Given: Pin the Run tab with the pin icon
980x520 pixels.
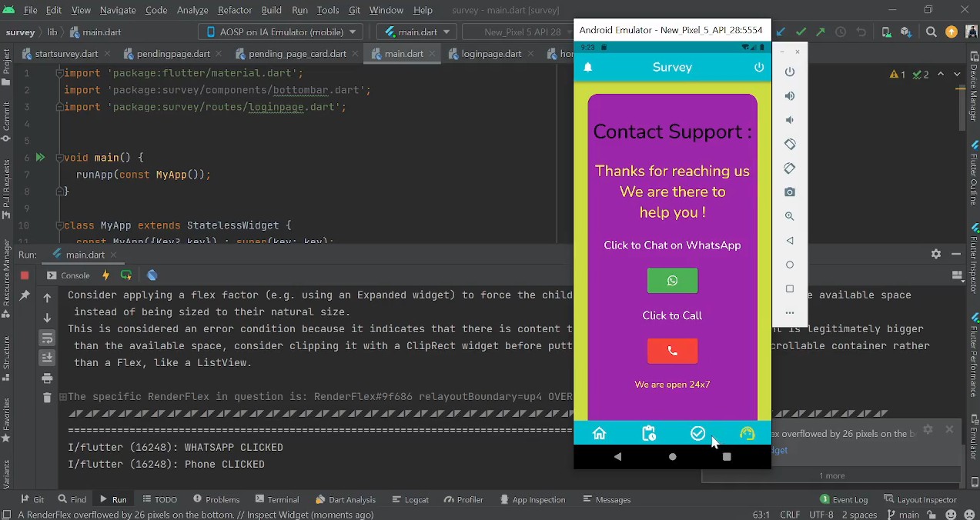Looking at the screenshot, I should (25, 296).
